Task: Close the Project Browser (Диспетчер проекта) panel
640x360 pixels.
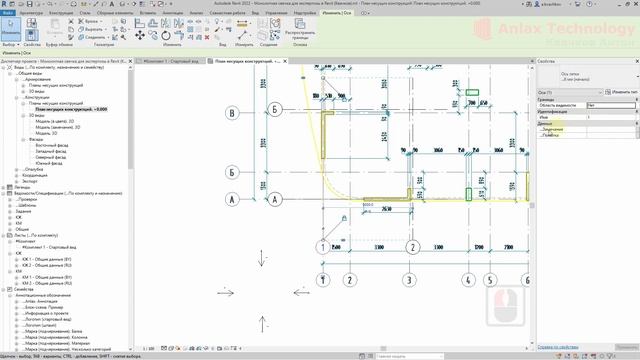Action: [131, 61]
